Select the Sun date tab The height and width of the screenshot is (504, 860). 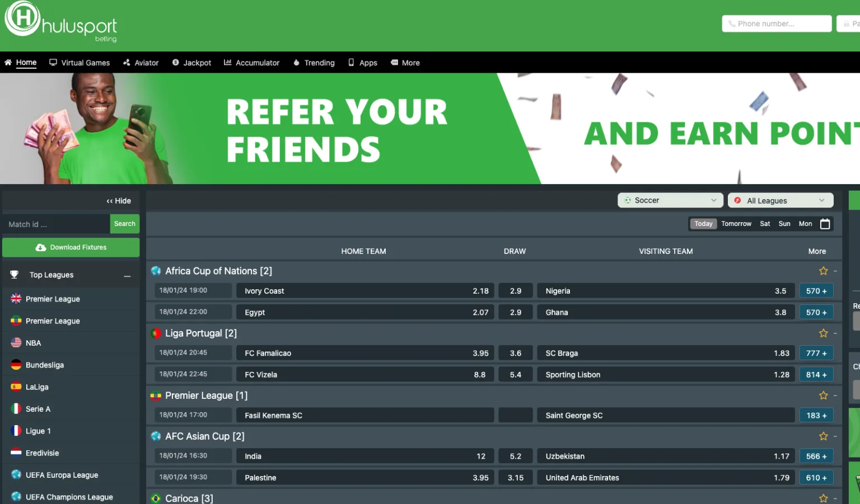[784, 224]
